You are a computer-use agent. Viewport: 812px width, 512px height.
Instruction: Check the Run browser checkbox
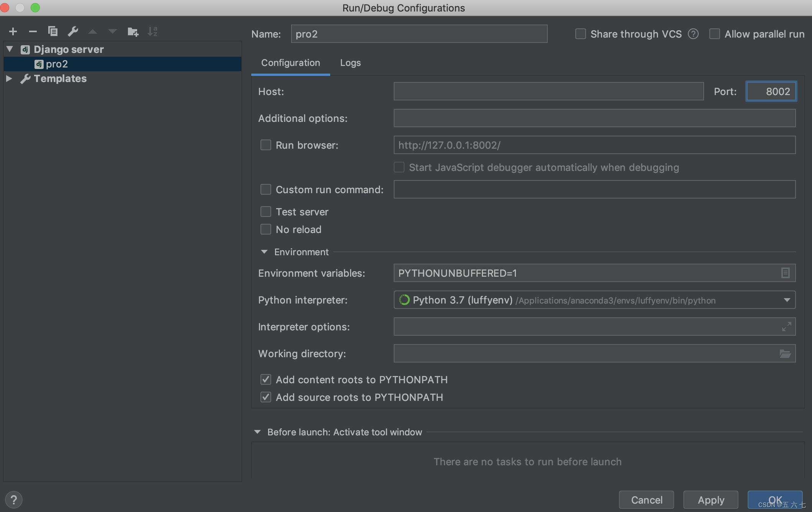[266, 145]
